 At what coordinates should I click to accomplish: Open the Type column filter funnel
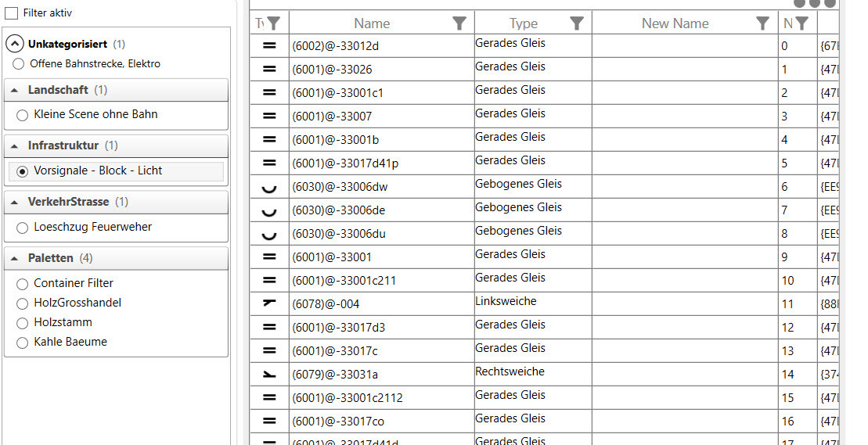coord(577,23)
